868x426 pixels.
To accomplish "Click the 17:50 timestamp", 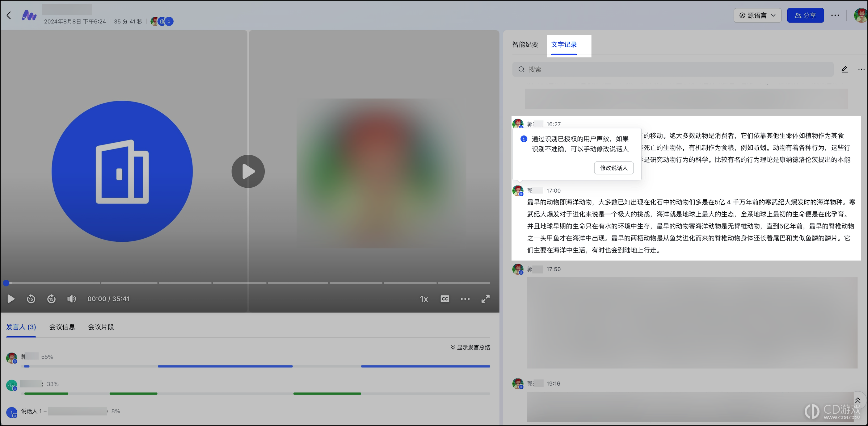I will [x=553, y=269].
